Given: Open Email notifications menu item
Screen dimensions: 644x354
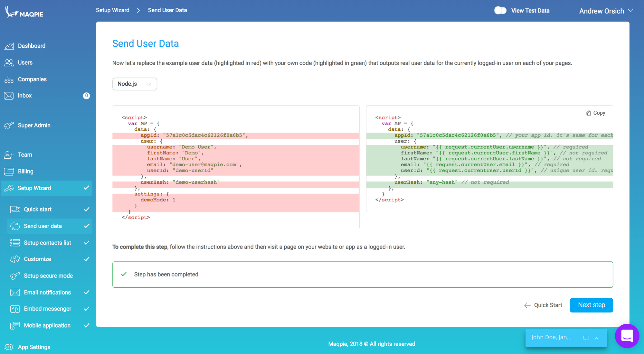Looking at the screenshot, I should pyautogui.click(x=47, y=292).
